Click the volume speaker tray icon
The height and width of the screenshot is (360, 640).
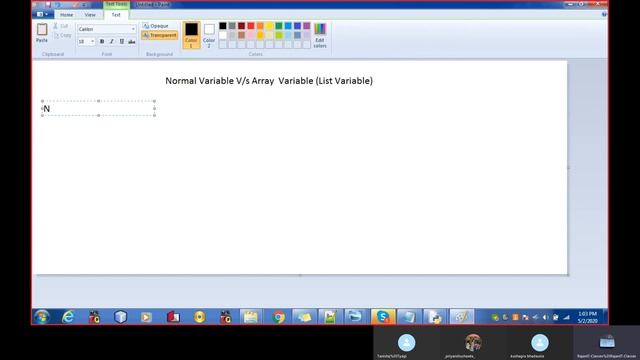pos(546,317)
